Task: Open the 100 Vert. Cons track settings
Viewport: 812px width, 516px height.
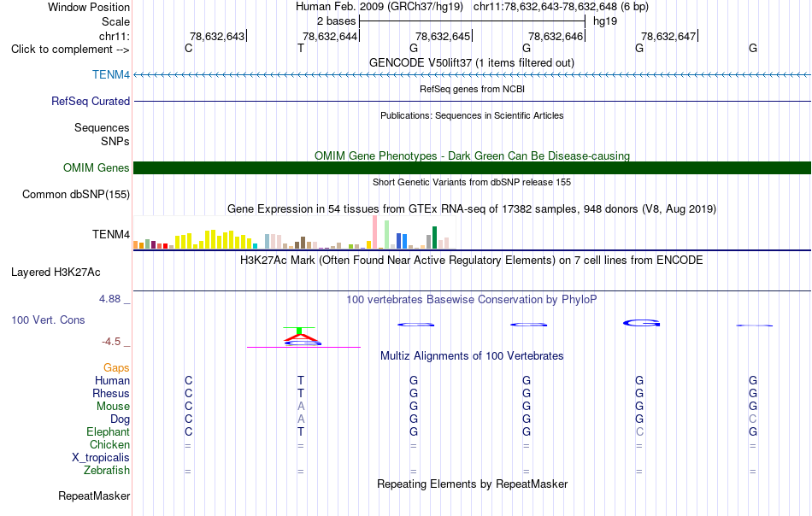Action: (x=48, y=320)
